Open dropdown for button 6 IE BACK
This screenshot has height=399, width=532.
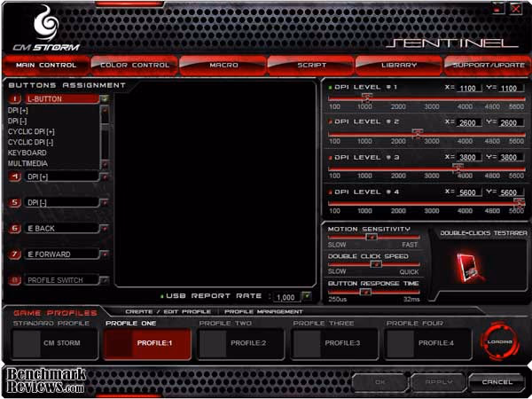pos(105,229)
